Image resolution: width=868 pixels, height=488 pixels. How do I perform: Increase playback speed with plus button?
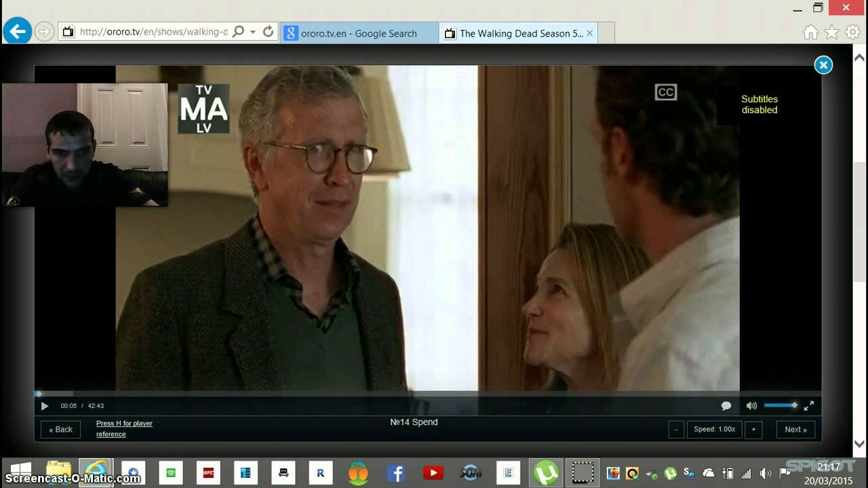(x=753, y=429)
